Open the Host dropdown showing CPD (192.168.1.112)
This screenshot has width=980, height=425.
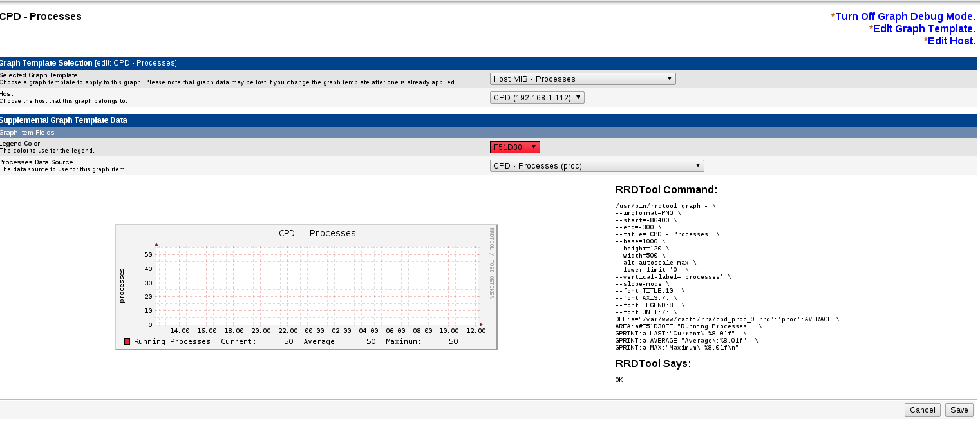point(537,98)
